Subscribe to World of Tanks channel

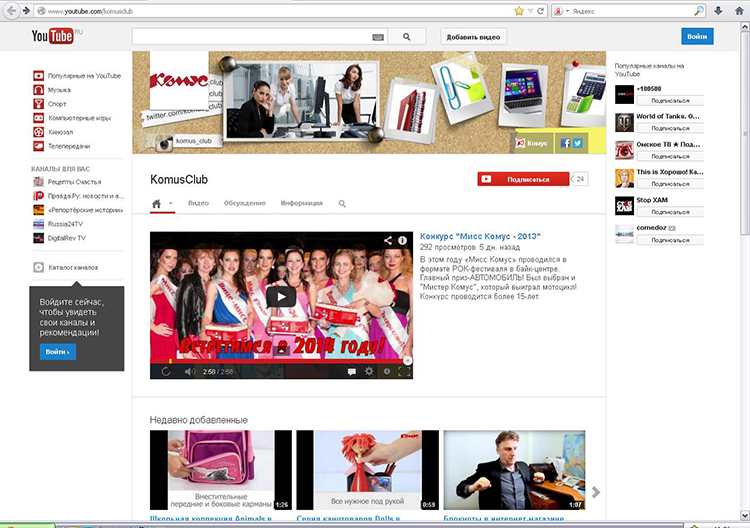point(670,128)
